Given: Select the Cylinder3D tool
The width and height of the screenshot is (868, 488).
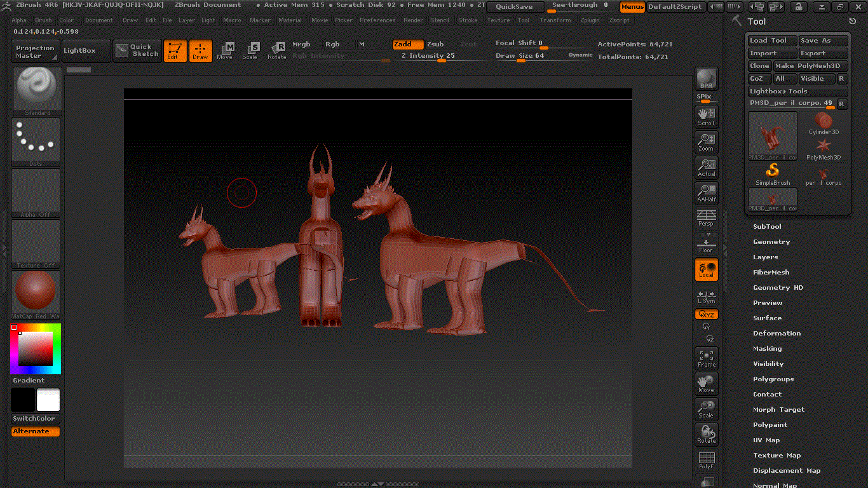Looking at the screenshot, I should point(824,123).
